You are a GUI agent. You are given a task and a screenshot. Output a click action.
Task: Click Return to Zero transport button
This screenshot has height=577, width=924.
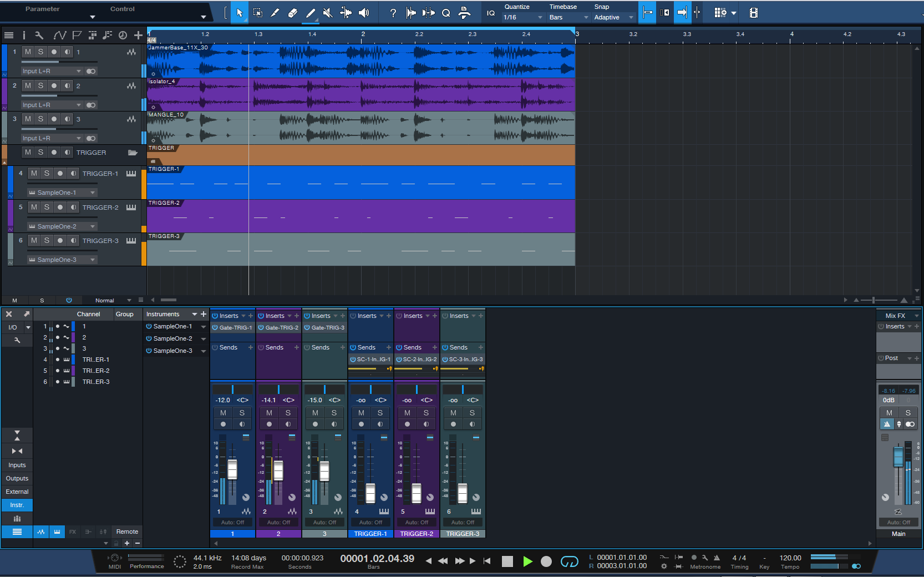(x=487, y=561)
